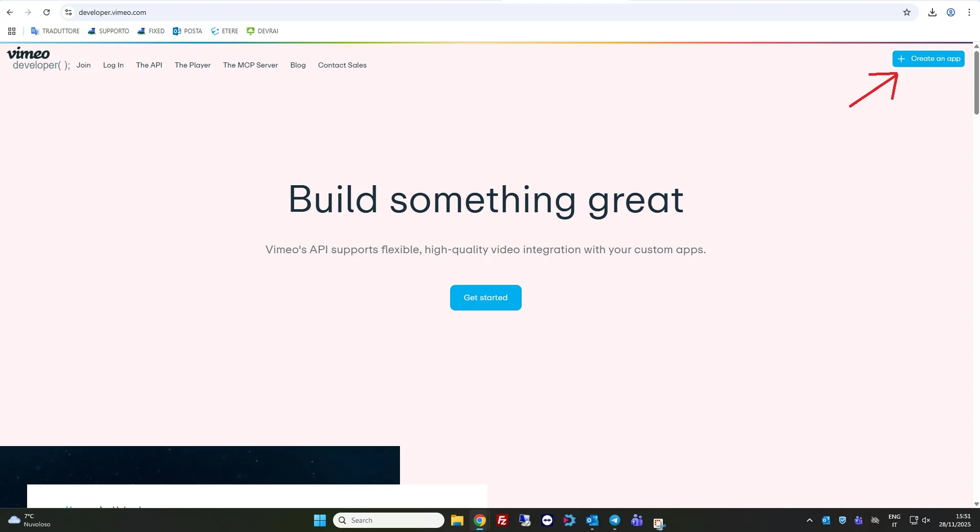
Task: Open the TRADUTTORE bookmark
Action: [55, 31]
